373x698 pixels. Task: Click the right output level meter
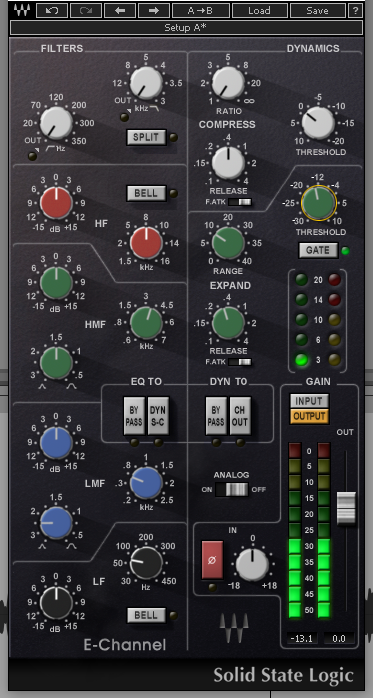coord(324,530)
